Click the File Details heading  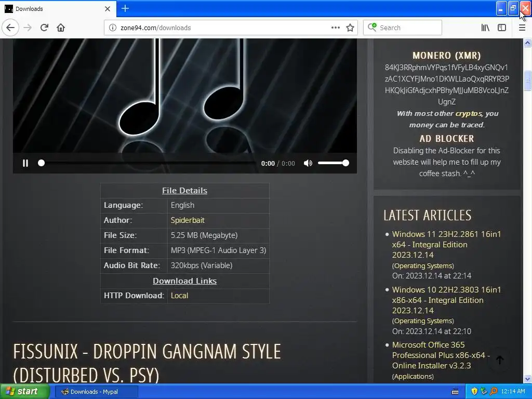point(184,191)
